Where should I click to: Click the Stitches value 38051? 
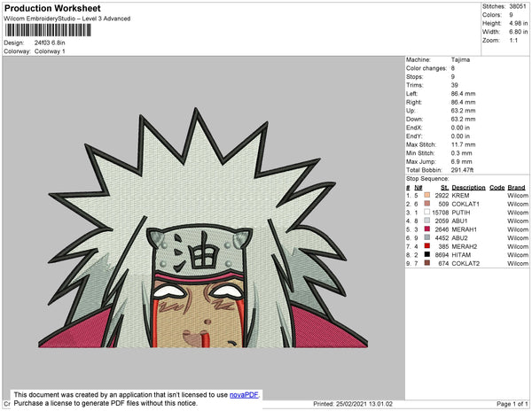coord(518,6)
